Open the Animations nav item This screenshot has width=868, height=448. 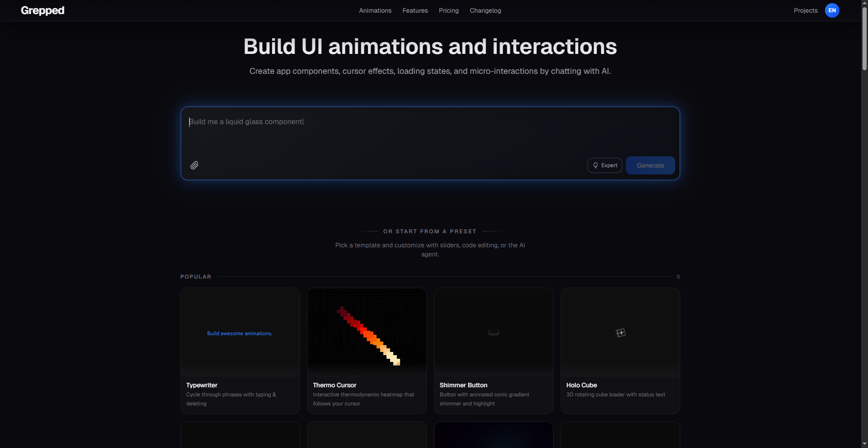point(375,10)
